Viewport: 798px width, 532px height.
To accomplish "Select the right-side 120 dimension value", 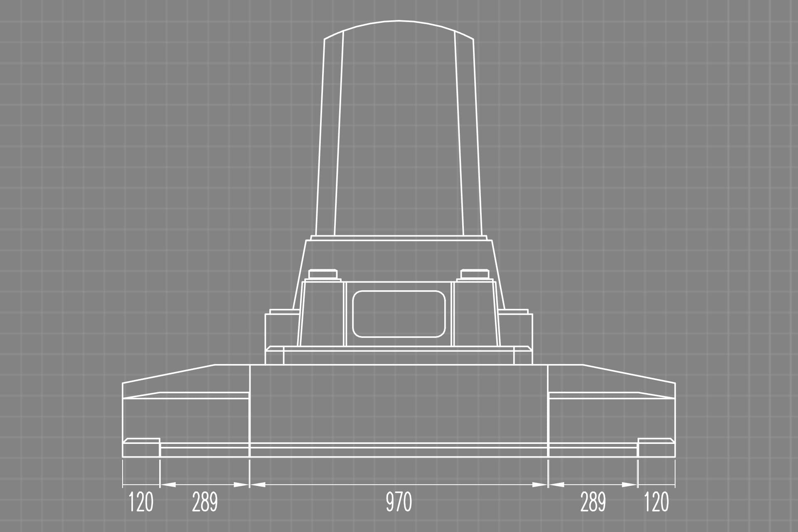I will [x=657, y=502].
